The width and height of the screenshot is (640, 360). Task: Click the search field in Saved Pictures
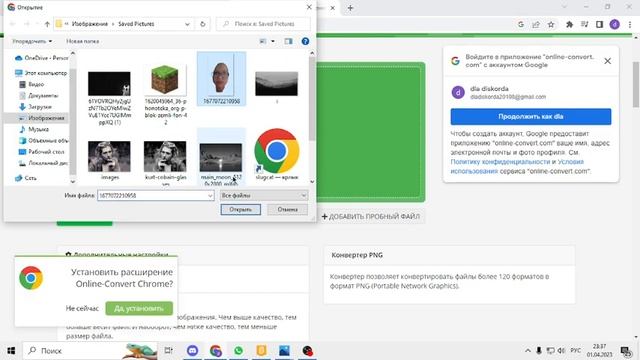264,24
